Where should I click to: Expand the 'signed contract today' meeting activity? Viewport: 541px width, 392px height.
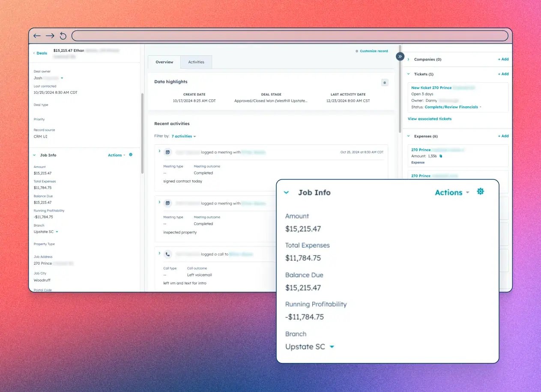(159, 151)
